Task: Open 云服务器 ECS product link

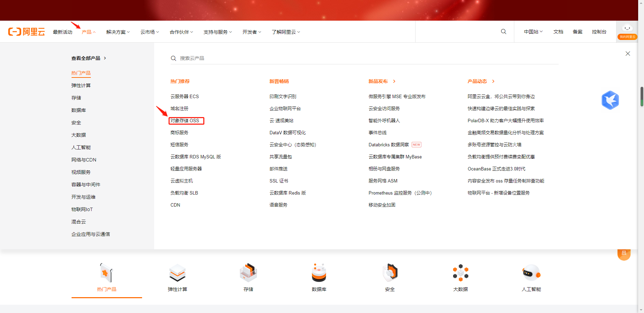Action: (x=185, y=96)
